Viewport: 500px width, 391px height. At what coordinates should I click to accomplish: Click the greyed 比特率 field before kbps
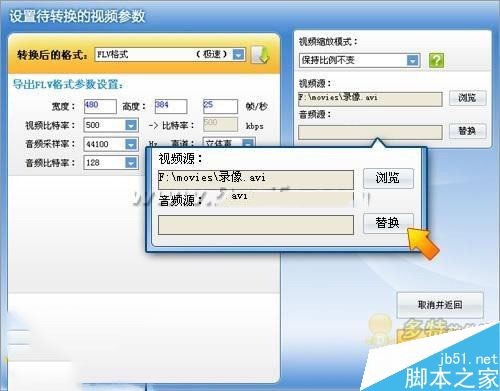(220, 125)
